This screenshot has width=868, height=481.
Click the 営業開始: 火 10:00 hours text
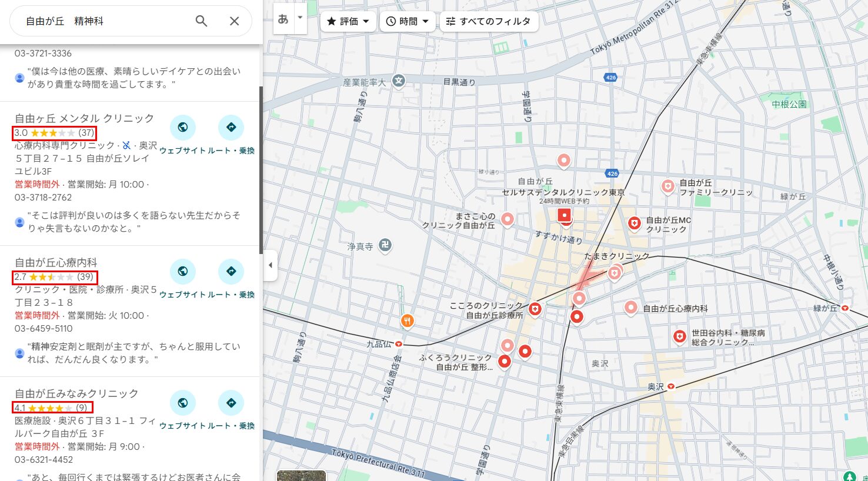click(x=106, y=316)
